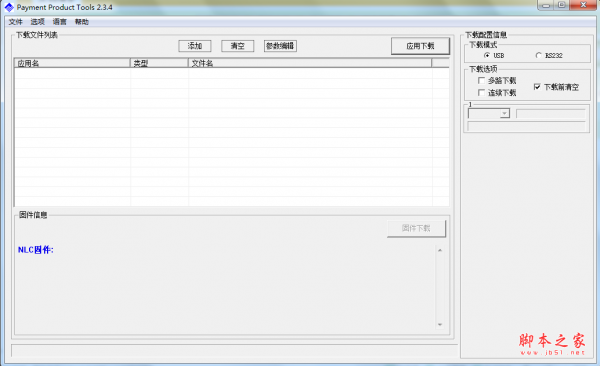
Task: Open the 帮助 menu
Action: pyautogui.click(x=82, y=22)
